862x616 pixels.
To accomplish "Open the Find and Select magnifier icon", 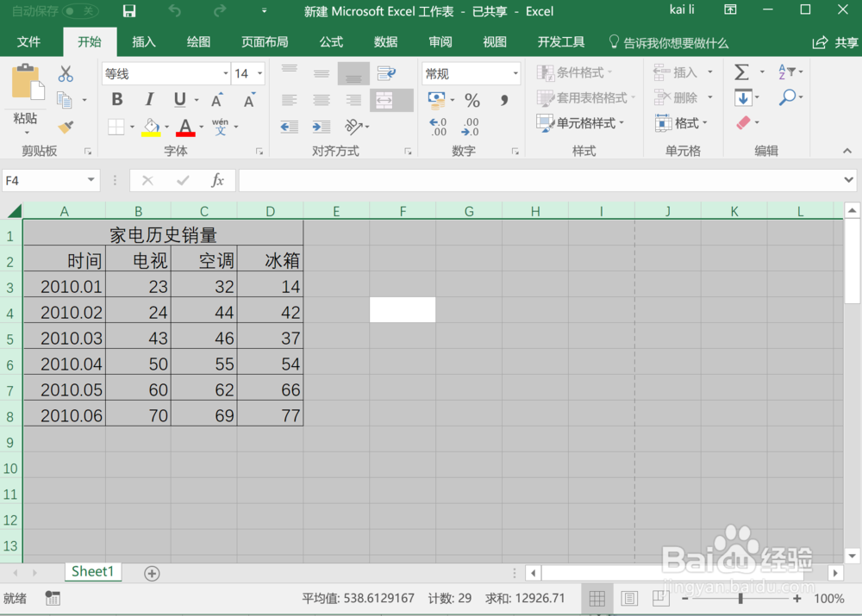I will click(790, 97).
